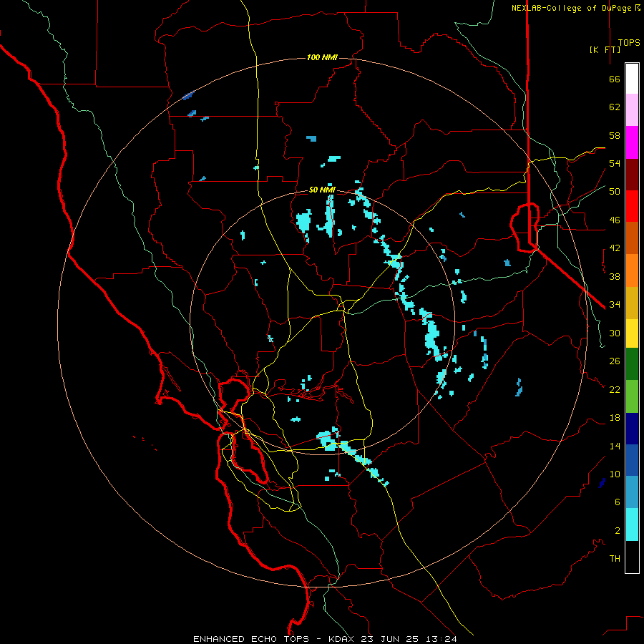Screen dimensions: 644x644
Task: Click the light green legend swatch
Action: tap(632, 396)
